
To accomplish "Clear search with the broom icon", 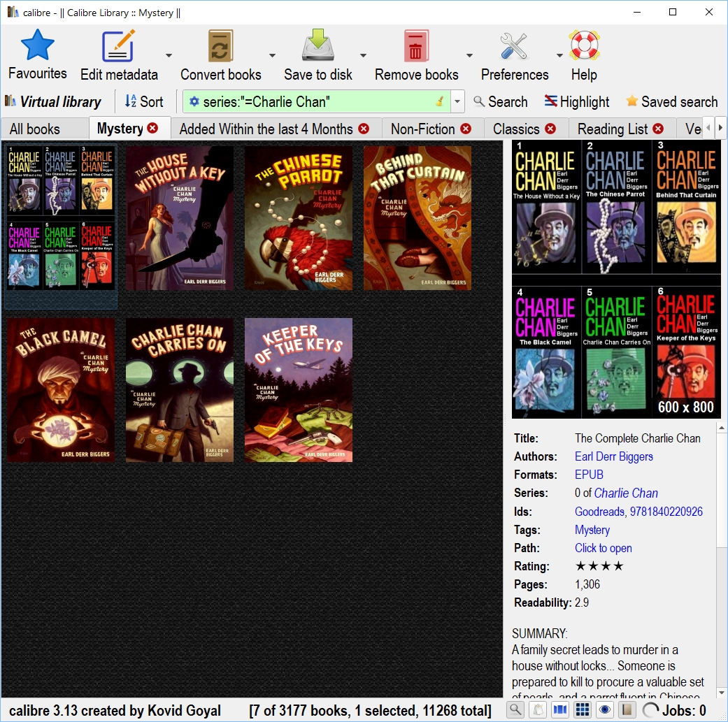I will (439, 101).
